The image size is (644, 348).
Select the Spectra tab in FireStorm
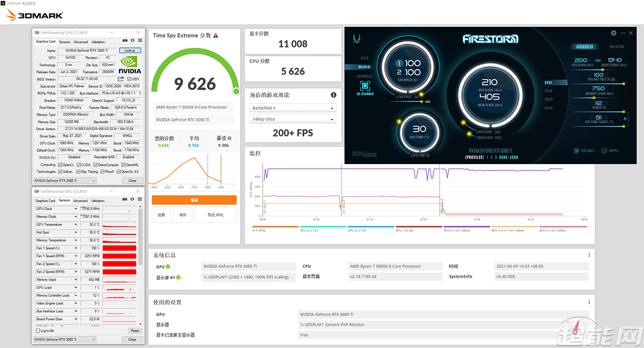(617, 47)
